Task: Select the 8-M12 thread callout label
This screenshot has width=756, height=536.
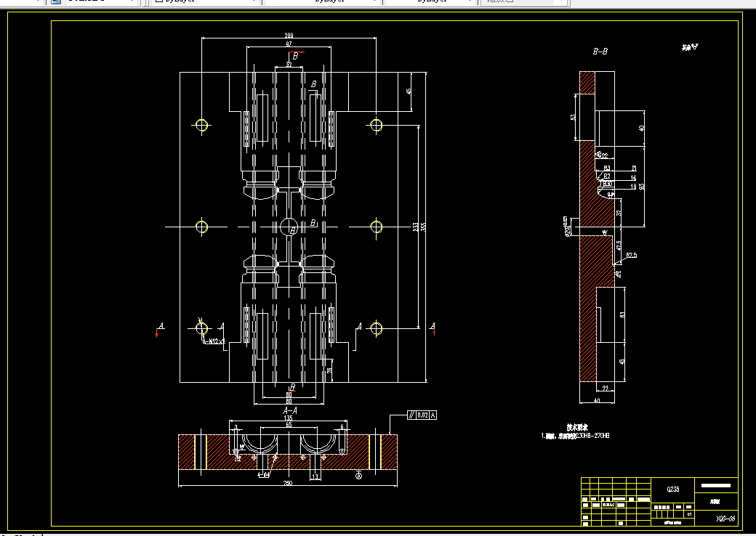Action: 214,341
